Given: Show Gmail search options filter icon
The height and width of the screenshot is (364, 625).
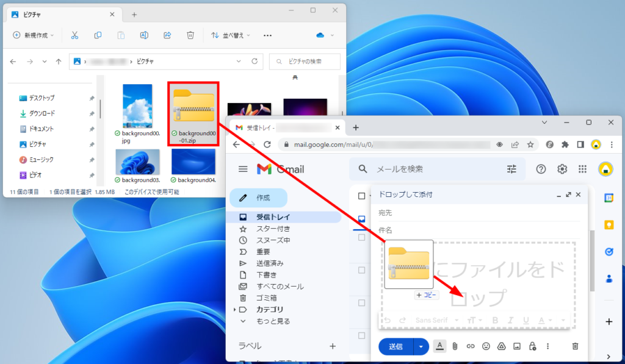Looking at the screenshot, I should point(511,170).
